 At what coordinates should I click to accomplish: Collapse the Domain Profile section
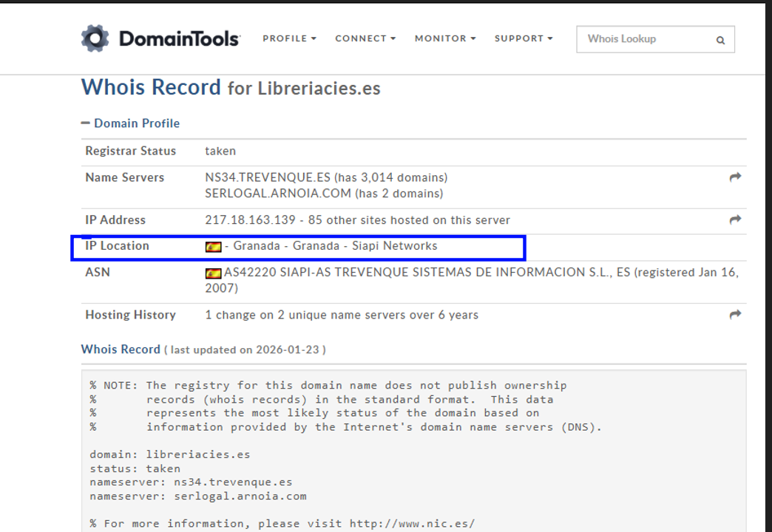(x=130, y=123)
